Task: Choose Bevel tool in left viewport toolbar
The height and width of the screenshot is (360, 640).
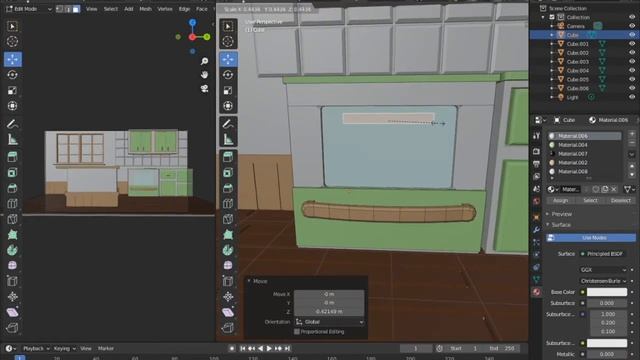Action: [12, 188]
